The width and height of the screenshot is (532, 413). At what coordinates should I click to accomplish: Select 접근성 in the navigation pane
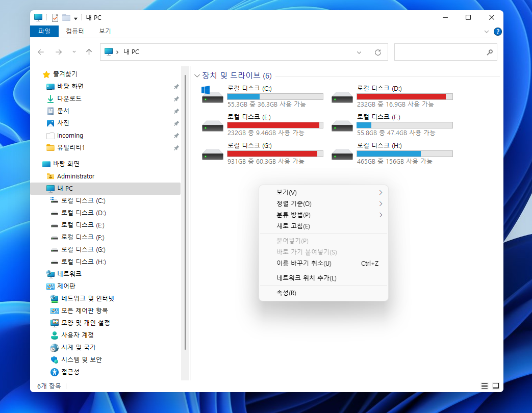70,372
